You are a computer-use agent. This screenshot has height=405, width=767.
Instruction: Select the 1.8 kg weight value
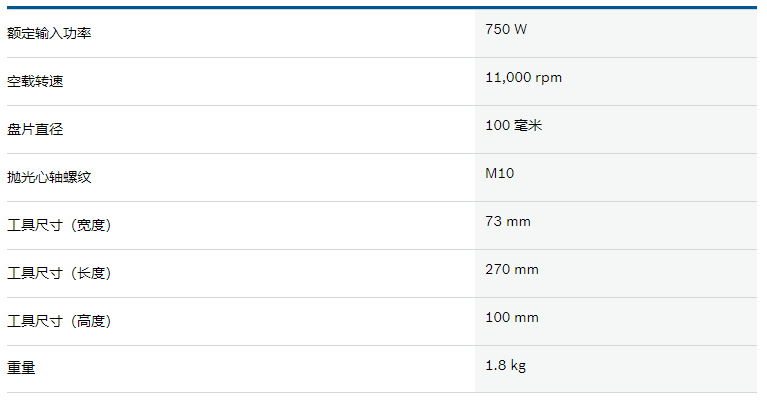(505, 365)
